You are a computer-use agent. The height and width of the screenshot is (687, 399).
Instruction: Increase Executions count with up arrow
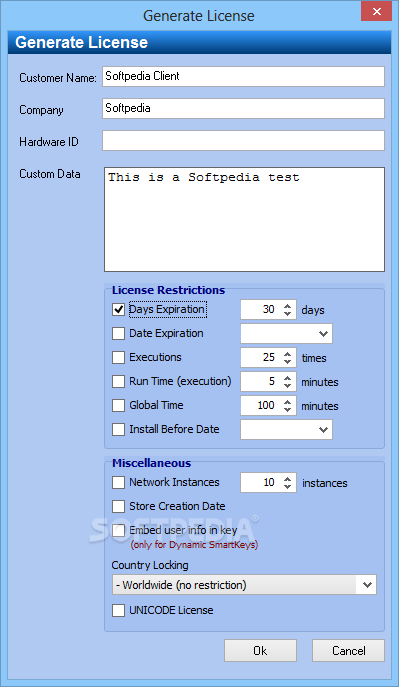(287, 353)
